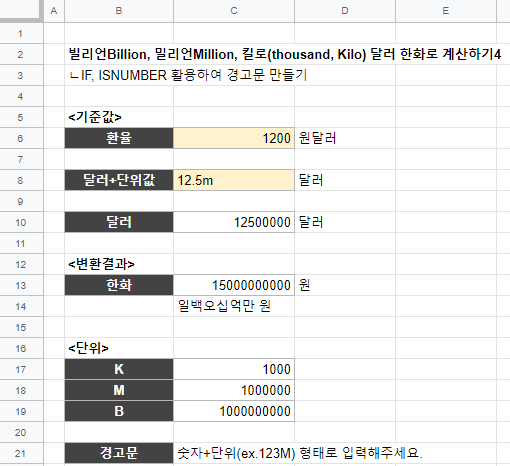Screen dimensions: 510x466
Task: Click the title cell starting with 빌리언Billion
Action: (285, 54)
